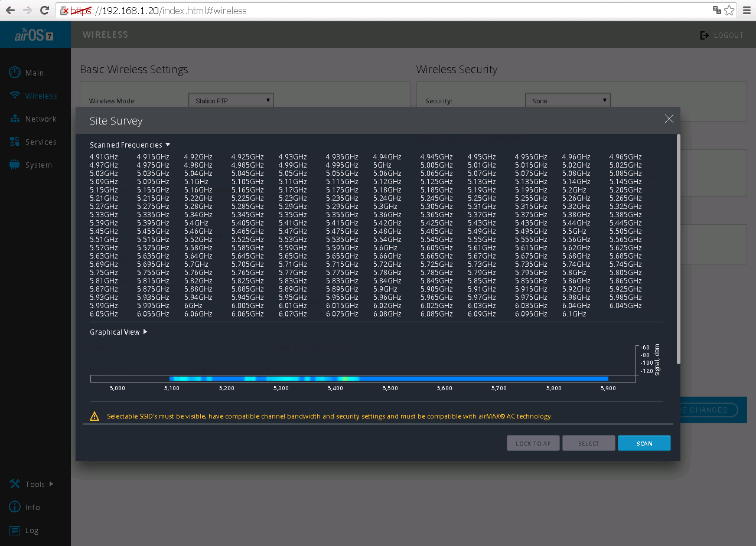Viewport: 756px width, 546px height.
Task: Click the browser address bar URL
Action: pos(158,11)
